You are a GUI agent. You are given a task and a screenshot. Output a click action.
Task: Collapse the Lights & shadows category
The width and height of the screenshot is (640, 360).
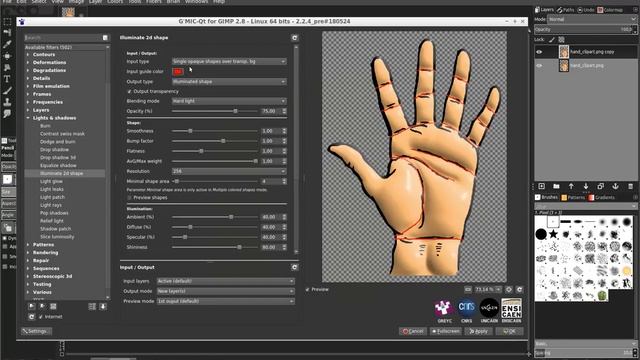28,118
